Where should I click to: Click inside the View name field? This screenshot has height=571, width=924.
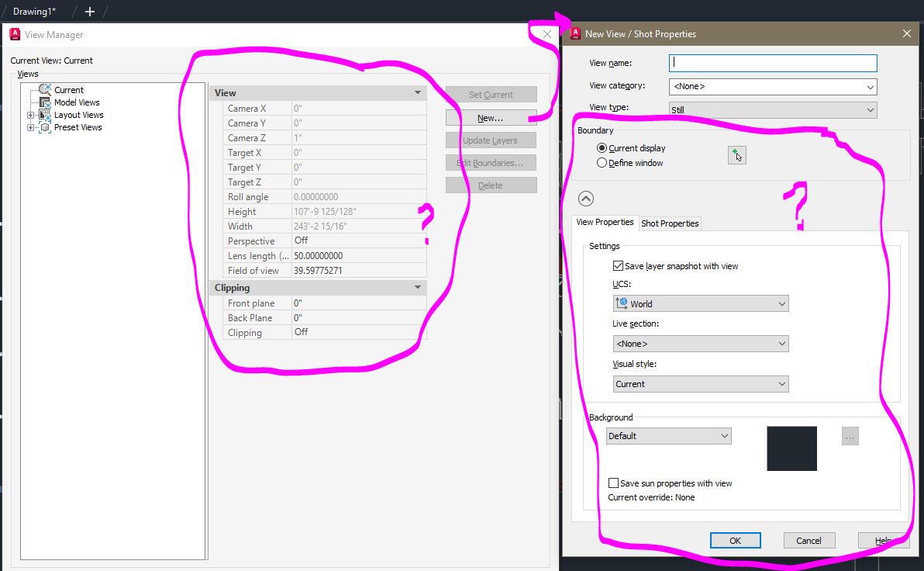point(772,63)
